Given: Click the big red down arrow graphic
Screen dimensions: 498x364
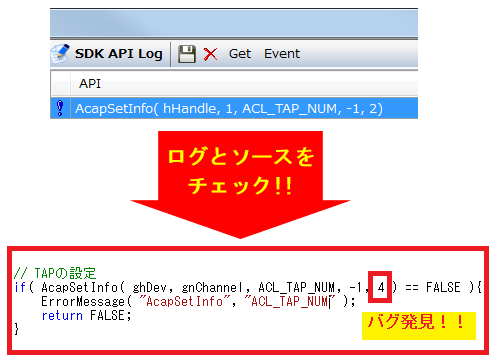Looking at the screenshot, I should click(x=240, y=185).
